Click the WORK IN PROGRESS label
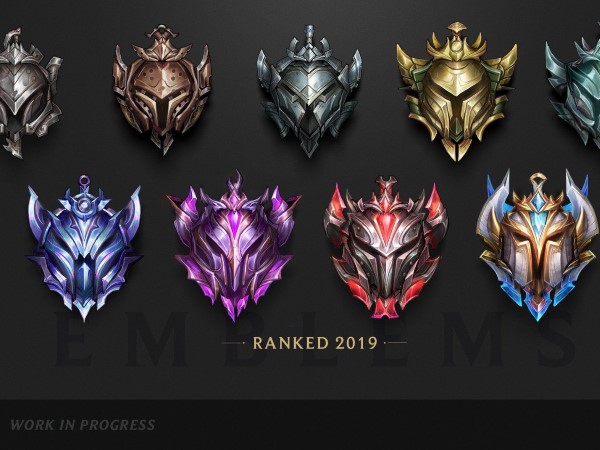 [x=83, y=425]
